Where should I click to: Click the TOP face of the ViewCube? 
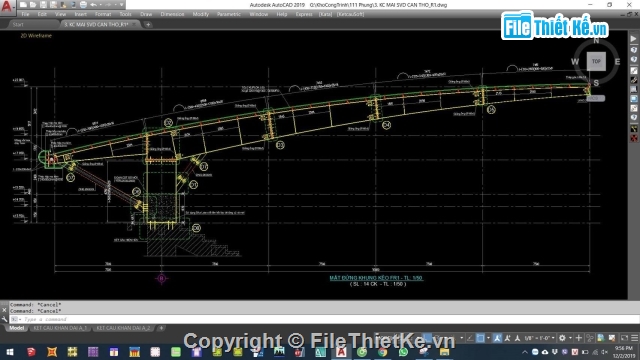[596, 61]
